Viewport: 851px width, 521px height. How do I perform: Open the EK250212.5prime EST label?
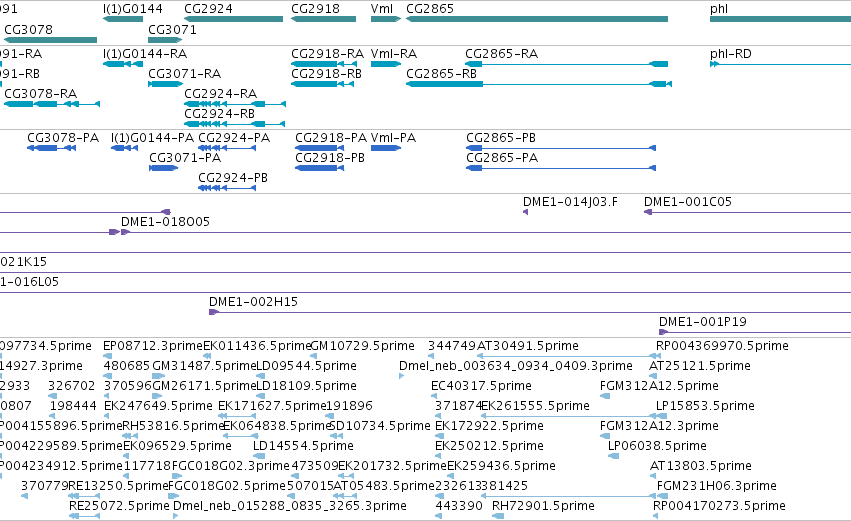click(x=490, y=447)
